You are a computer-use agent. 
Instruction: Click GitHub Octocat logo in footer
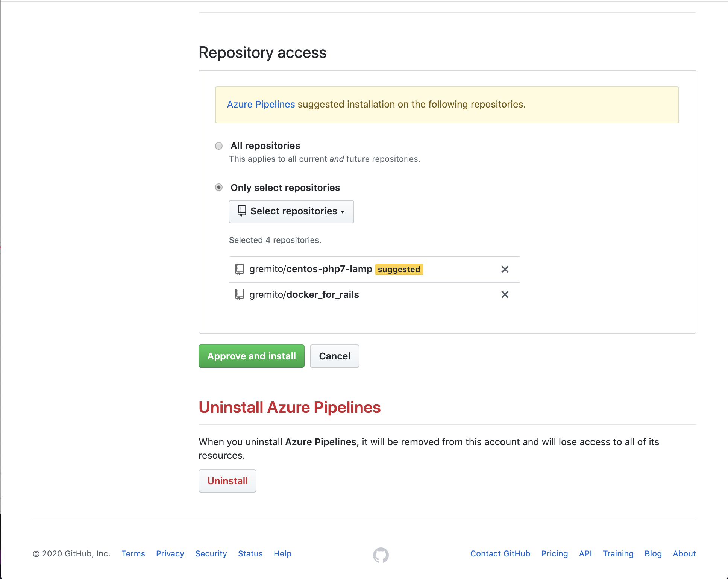(381, 555)
